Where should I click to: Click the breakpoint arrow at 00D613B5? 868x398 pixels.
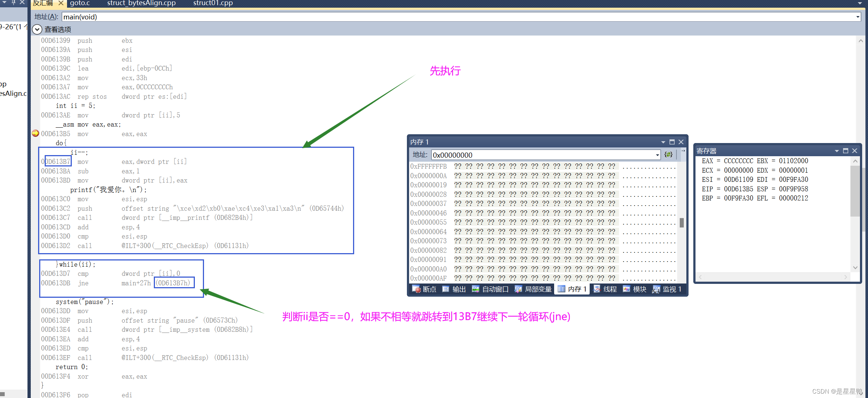[x=36, y=134]
